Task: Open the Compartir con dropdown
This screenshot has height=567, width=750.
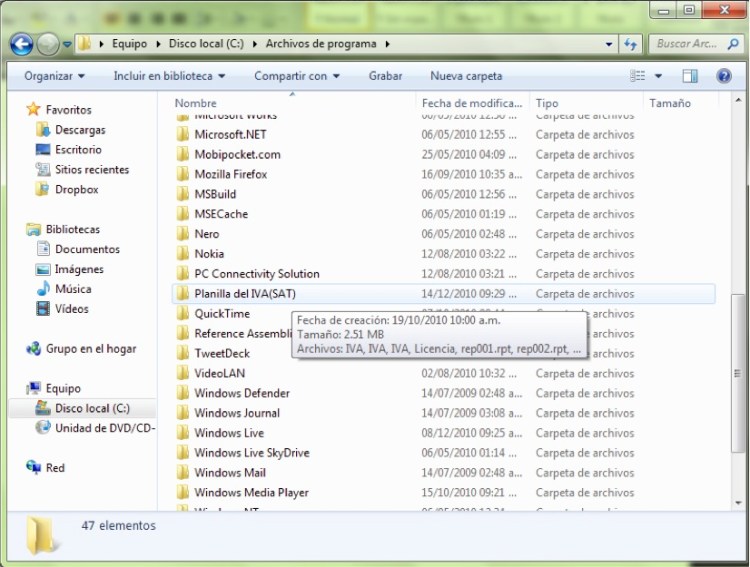Action: tap(296, 76)
